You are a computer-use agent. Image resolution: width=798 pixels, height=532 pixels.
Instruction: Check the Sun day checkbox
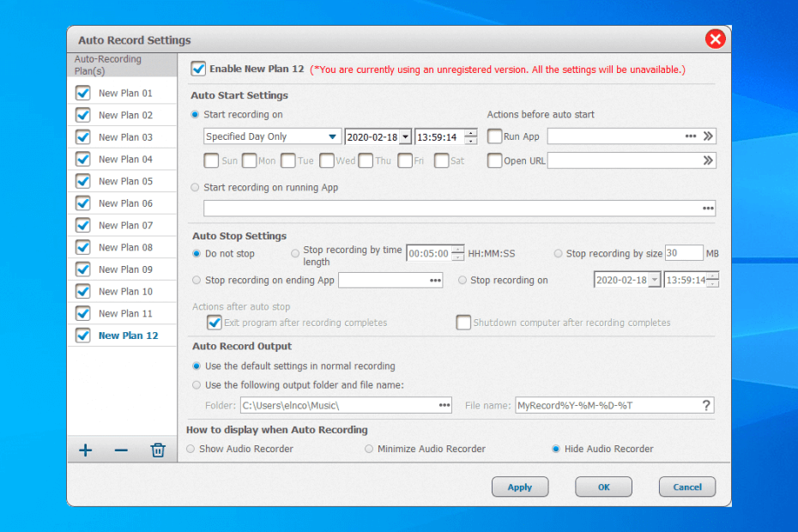[211, 160]
